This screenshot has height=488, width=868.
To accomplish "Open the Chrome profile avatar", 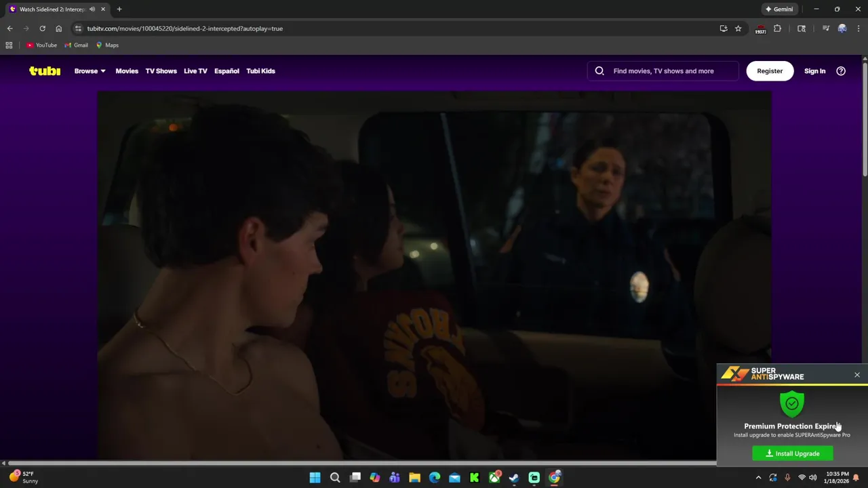I will coord(842,28).
